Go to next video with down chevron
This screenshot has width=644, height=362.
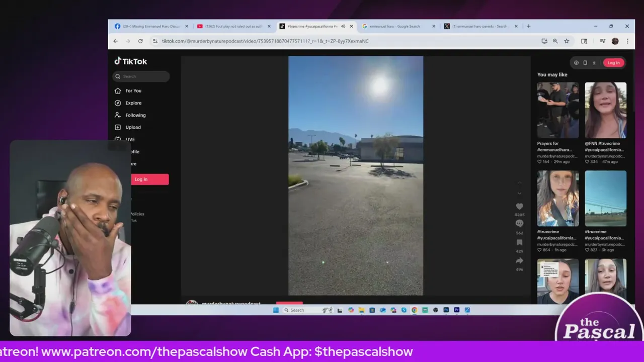tap(520, 194)
